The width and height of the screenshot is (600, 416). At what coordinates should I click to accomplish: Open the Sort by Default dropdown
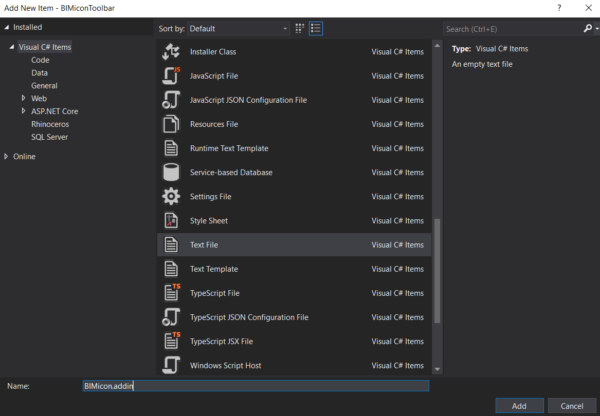click(238, 29)
